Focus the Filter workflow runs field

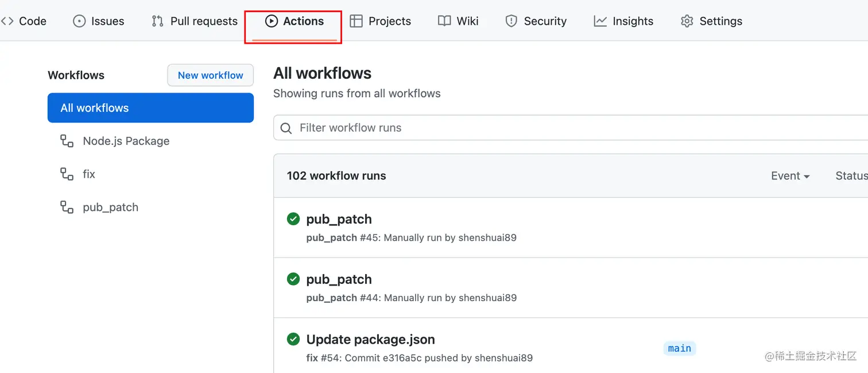571,128
